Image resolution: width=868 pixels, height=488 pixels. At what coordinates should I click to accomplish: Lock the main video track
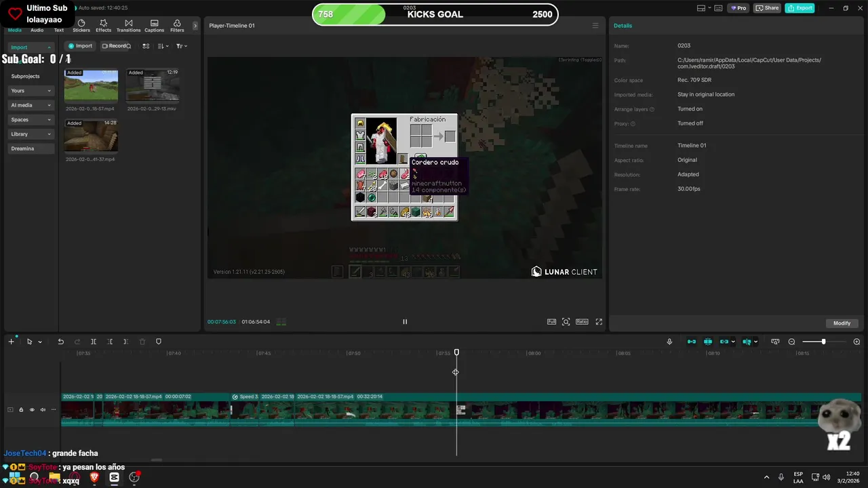tap(21, 409)
